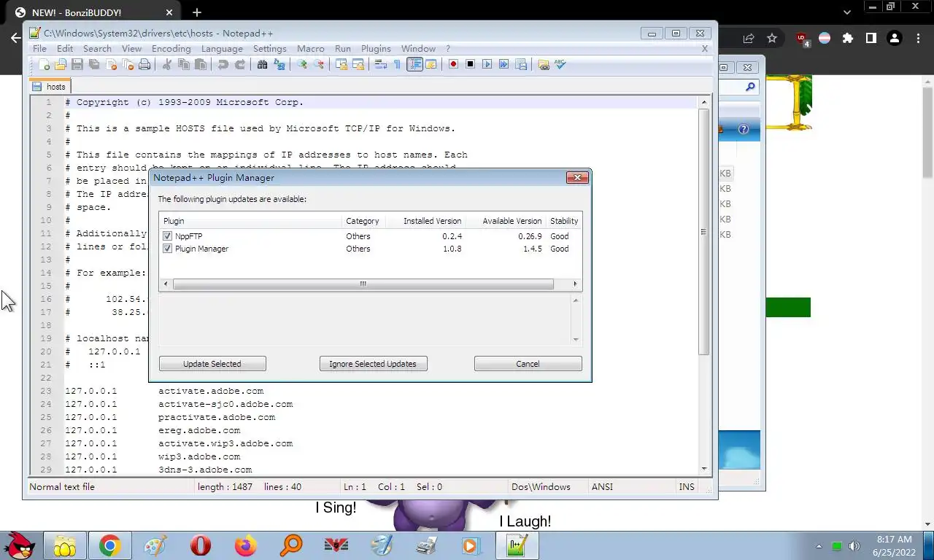Toggle synchronize vertical scrolling icon
Image resolution: width=934 pixels, height=560 pixels.
point(341,65)
